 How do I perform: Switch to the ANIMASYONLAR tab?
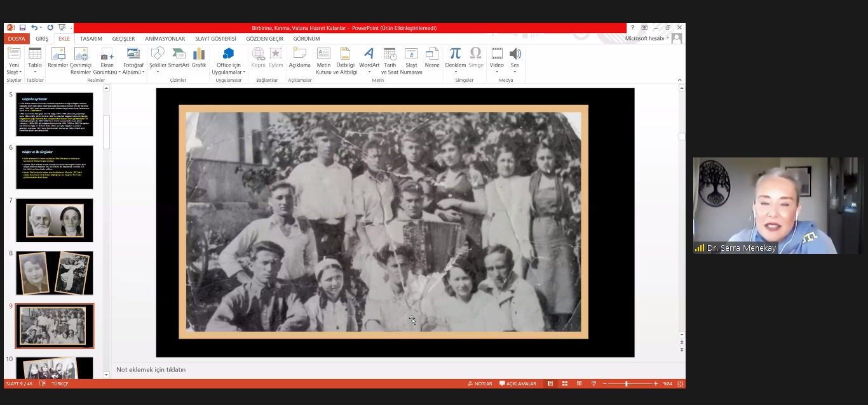[165, 39]
